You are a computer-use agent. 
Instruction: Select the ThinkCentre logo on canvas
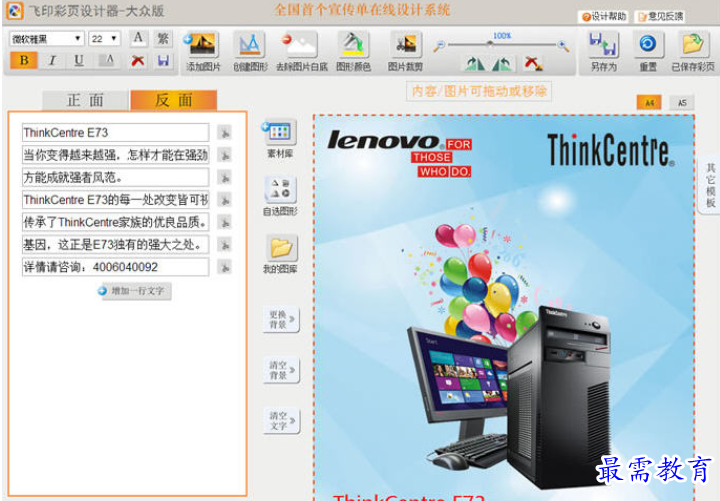[x=611, y=150]
